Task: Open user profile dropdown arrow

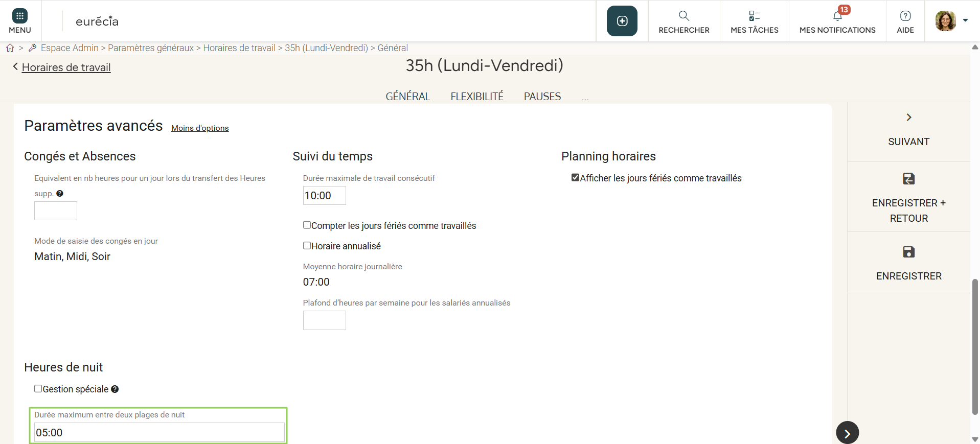Action: 965,20
